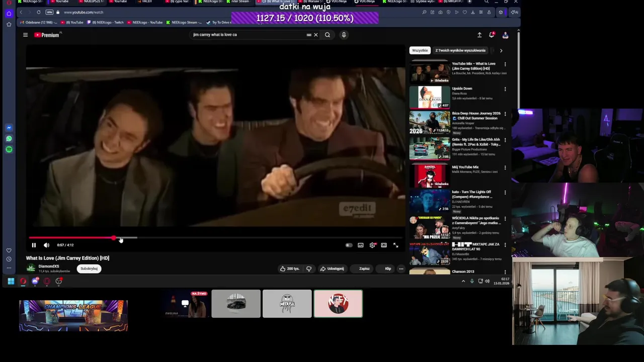Open the player settings gear

click(372, 245)
